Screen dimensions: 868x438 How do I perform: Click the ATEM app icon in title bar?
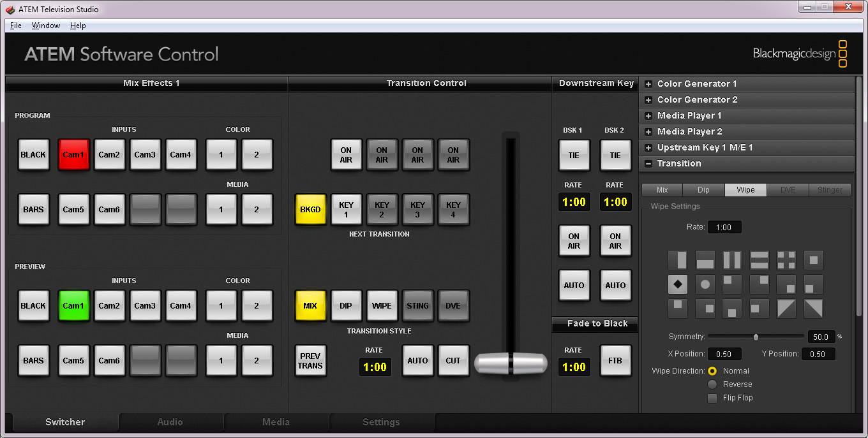click(x=10, y=10)
